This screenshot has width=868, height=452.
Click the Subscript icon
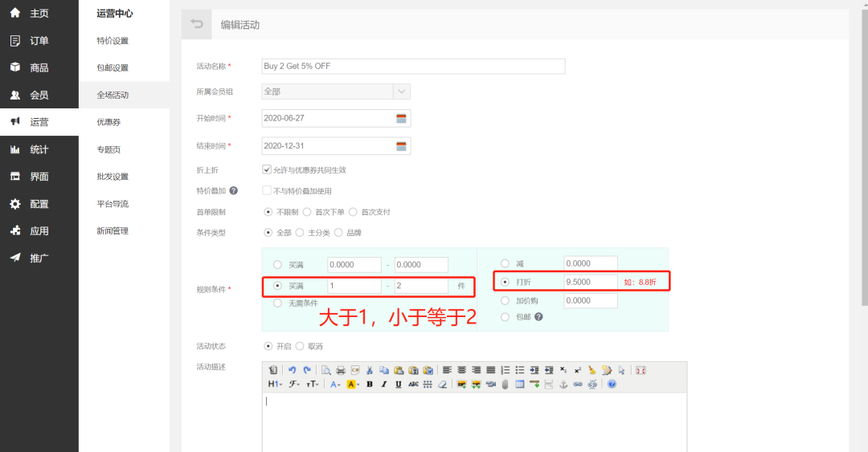pyautogui.click(x=563, y=370)
